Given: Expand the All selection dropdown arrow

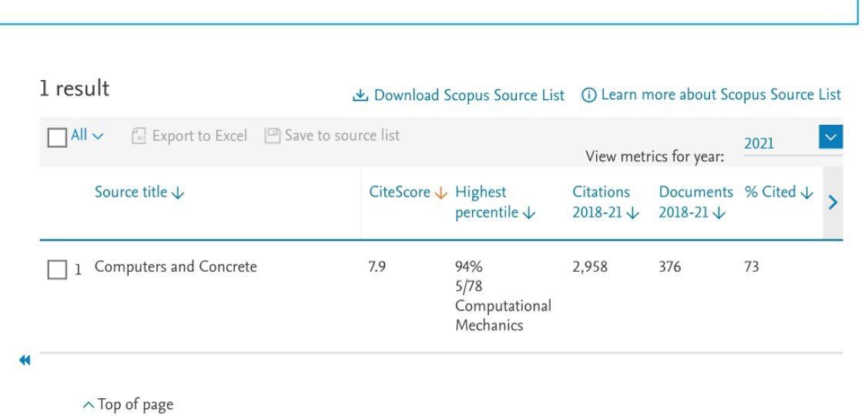Looking at the screenshot, I should point(98,136).
